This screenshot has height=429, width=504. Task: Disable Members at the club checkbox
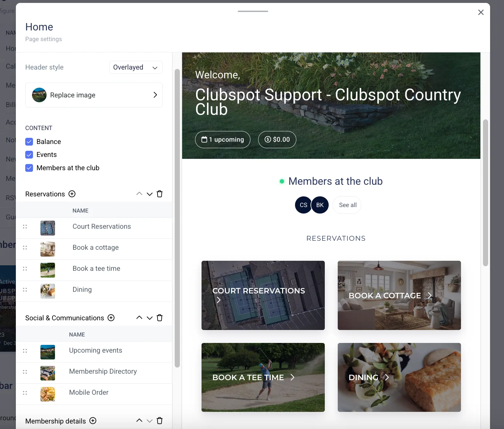(x=29, y=168)
